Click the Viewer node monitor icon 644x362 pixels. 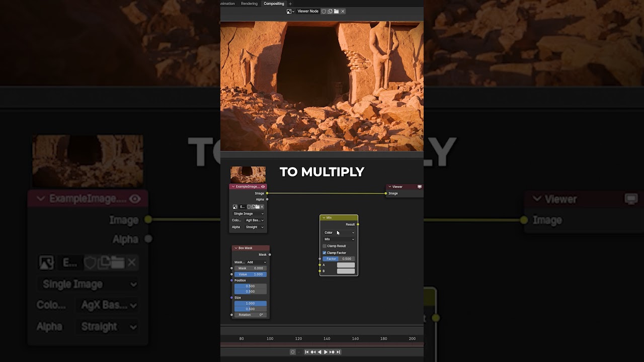coord(420,187)
